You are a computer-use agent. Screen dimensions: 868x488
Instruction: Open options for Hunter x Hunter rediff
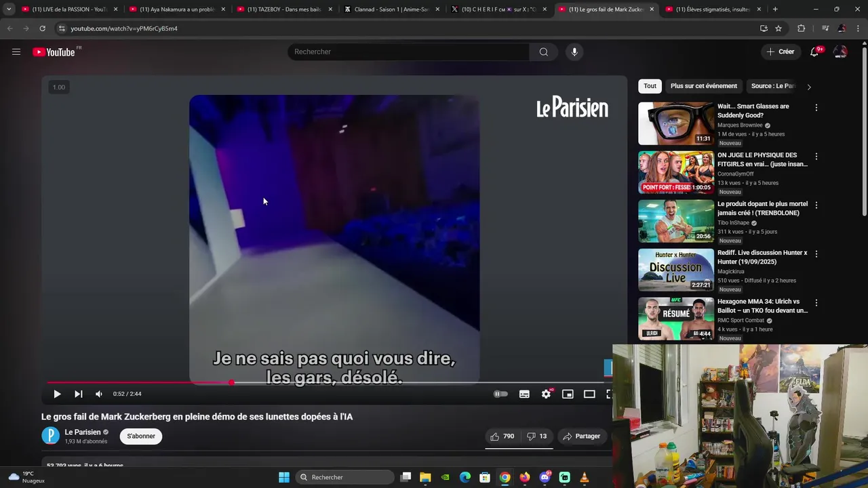(816, 254)
